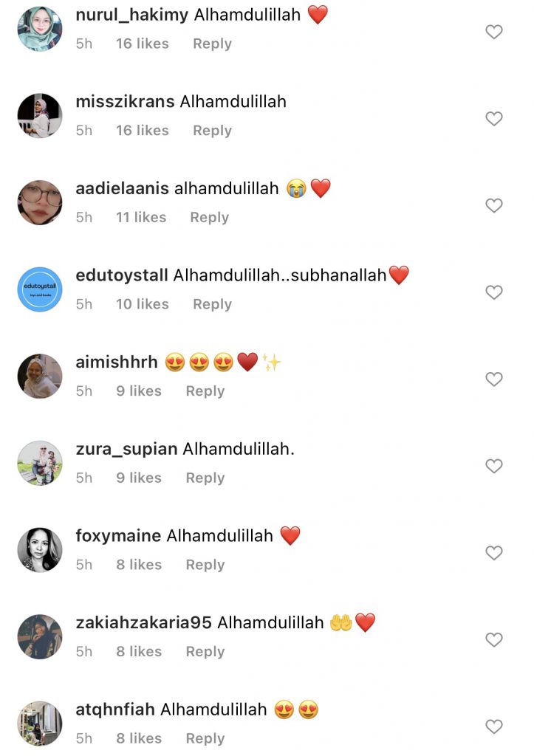Viewport: 534px width, 756px height.
Task: Open zakiahzakaria95 username profile link
Action: click(x=144, y=622)
